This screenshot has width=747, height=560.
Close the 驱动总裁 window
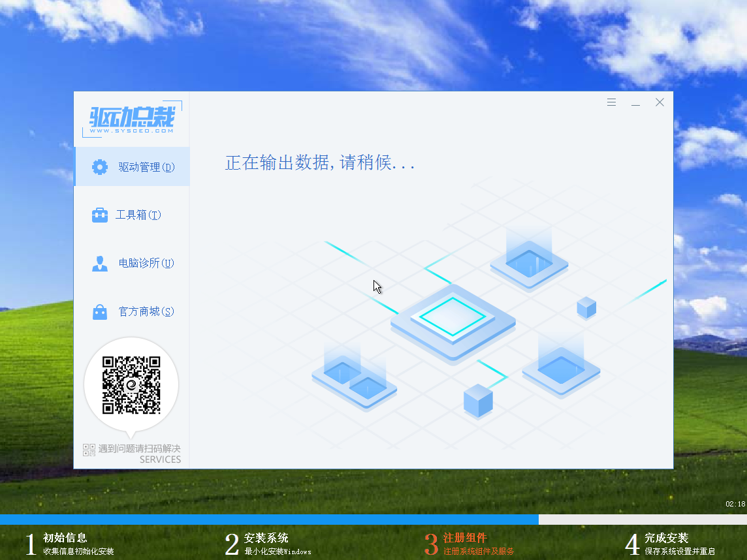[x=660, y=102]
